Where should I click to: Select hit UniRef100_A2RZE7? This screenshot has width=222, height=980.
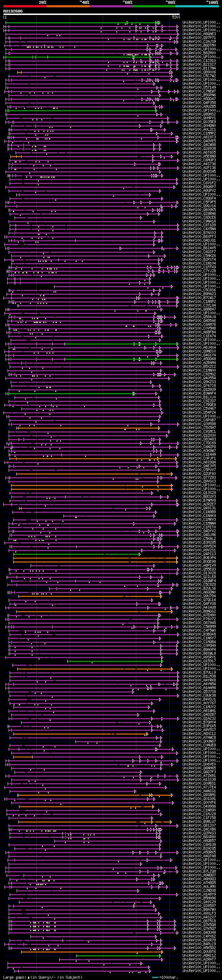pyautogui.click(x=199, y=504)
